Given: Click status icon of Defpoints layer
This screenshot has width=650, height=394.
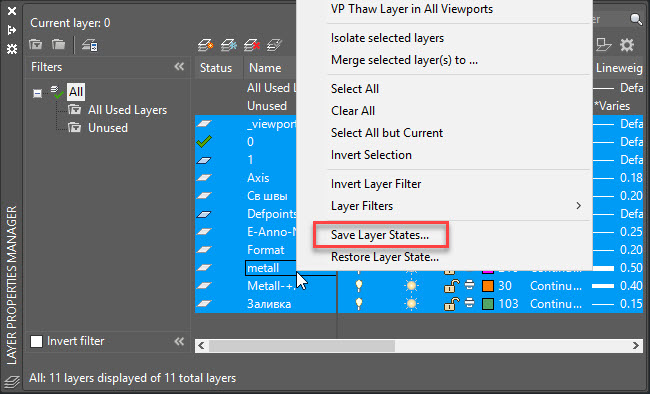Looking at the screenshot, I should pyautogui.click(x=204, y=214).
